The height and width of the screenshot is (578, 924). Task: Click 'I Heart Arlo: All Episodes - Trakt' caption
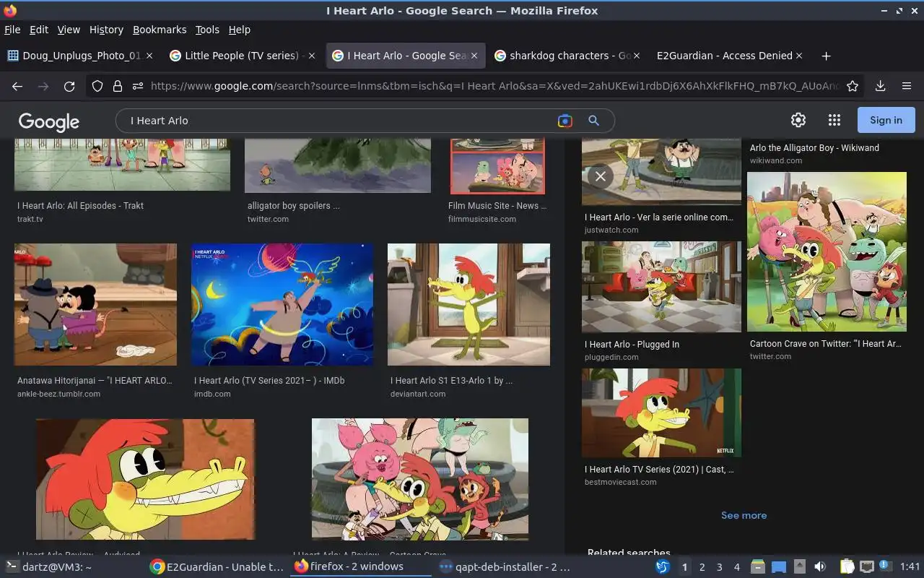(x=80, y=206)
